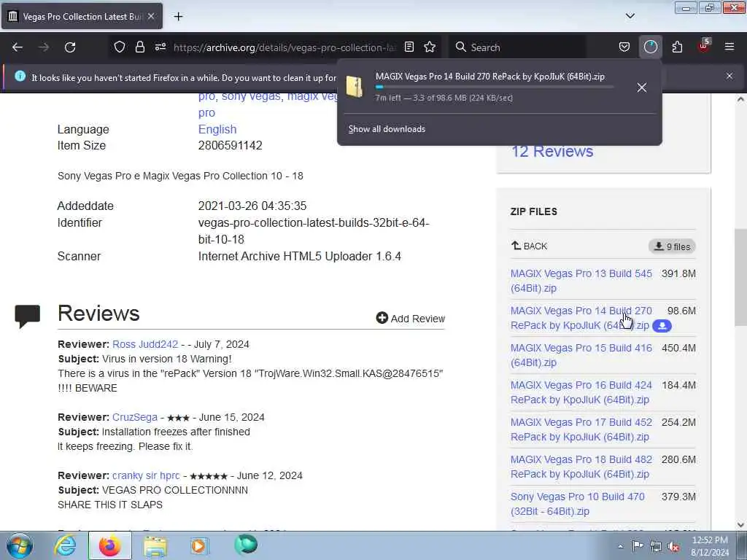Screen dimensions: 747x560
Task: Click the blue download icon next to Vegas Pro 14
Action: (x=662, y=326)
